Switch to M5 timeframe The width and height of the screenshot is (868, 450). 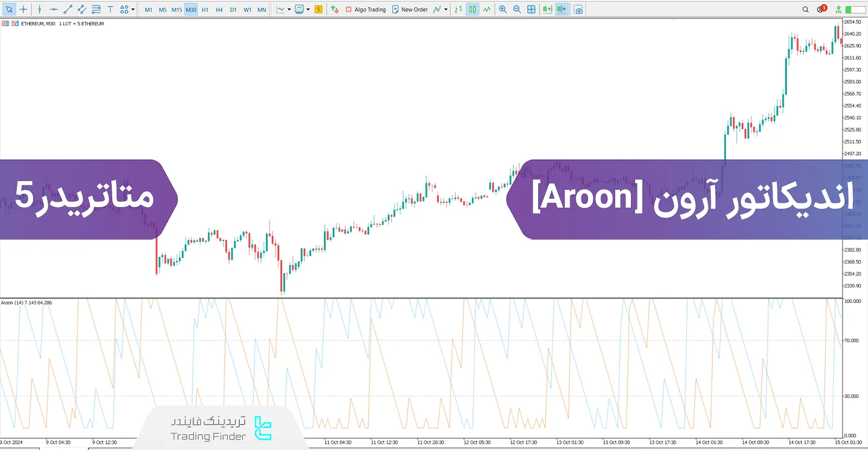pyautogui.click(x=163, y=10)
